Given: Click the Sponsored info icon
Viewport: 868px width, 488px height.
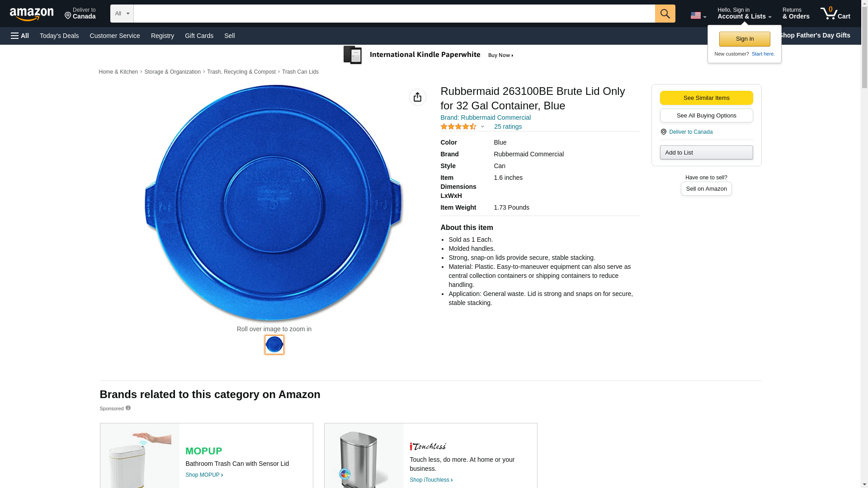Looking at the screenshot, I should tap(128, 408).
